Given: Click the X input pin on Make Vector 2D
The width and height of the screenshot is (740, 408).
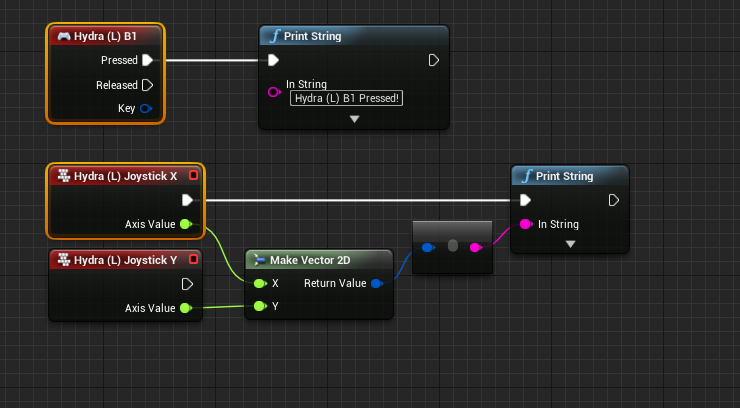Looking at the screenshot, I should [x=260, y=283].
